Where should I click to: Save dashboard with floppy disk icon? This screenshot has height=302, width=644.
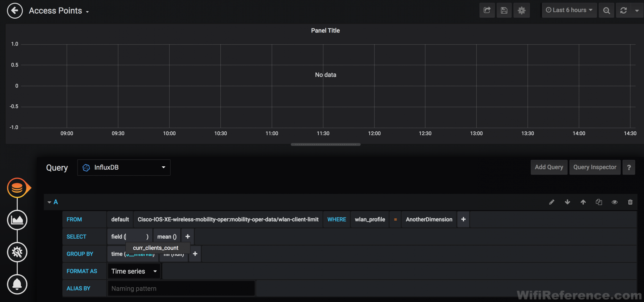coord(504,10)
